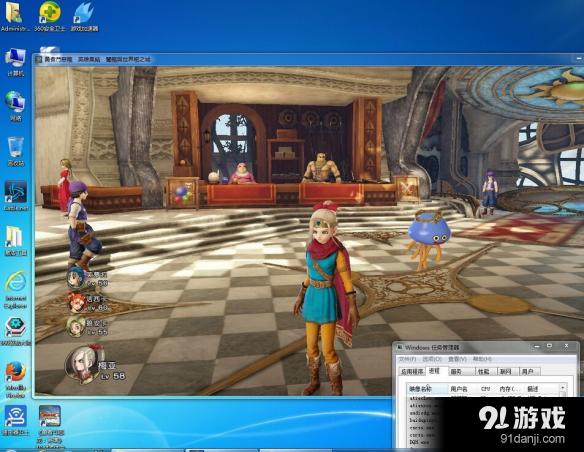This screenshot has width=584, height=452.
Task: Sort processes by CPU column header
Action: click(486, 389)
